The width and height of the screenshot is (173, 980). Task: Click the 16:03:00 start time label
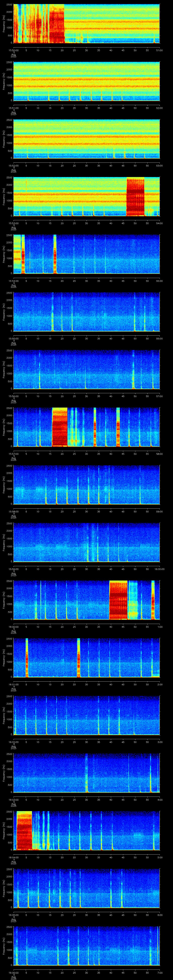(x=13, y=800)
